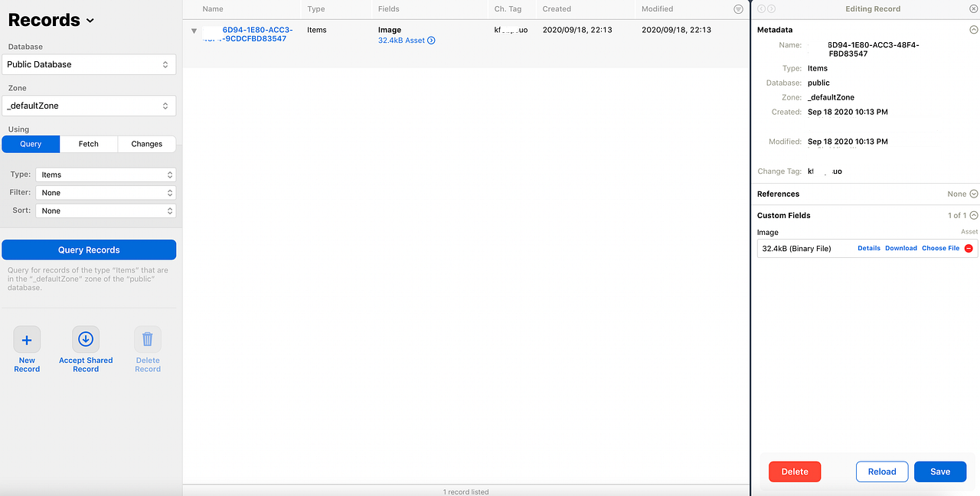The height and width of the screenshot is (496, 980).
Task: Remove the Image asset via the red minus icon
Action: [x=969, y=247]
